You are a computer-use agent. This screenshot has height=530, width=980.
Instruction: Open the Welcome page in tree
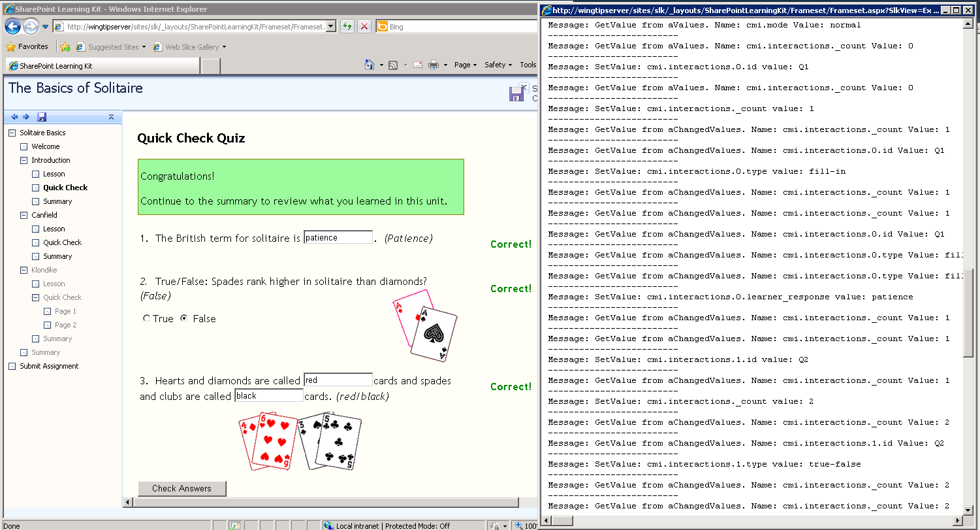45,146
